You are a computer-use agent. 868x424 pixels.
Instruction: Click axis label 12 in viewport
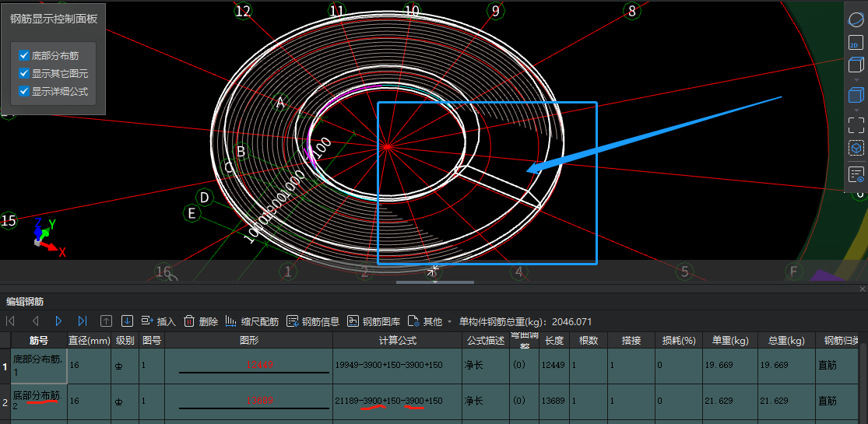[x=243, y=11]
